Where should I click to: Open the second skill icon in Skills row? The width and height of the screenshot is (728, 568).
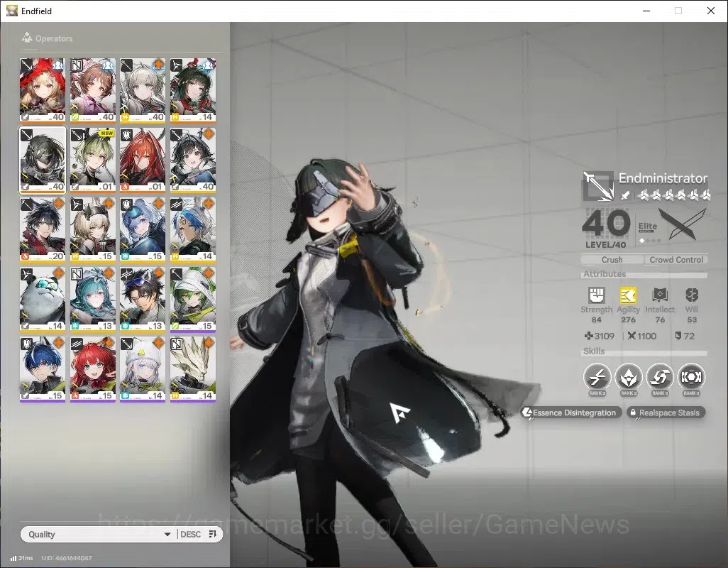[x=628, y=376]
